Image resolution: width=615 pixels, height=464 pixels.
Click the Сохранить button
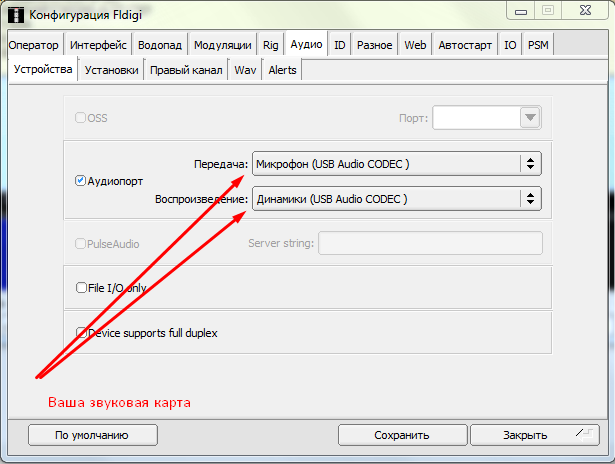tap(401, 435)
